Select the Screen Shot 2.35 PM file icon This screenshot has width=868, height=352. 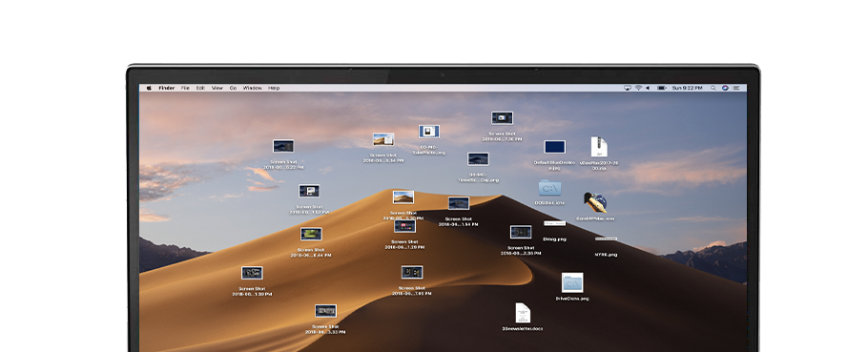click(521, 232)
